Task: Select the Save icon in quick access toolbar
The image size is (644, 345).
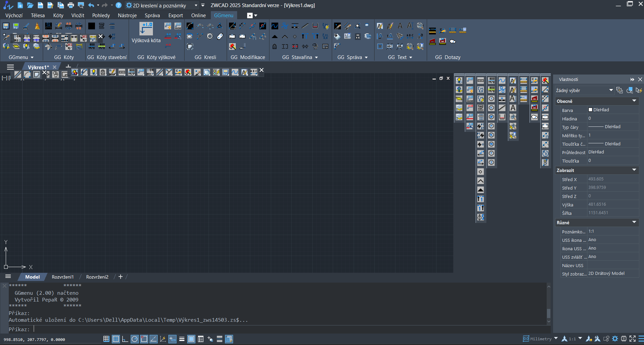Action: coord(40,5)
